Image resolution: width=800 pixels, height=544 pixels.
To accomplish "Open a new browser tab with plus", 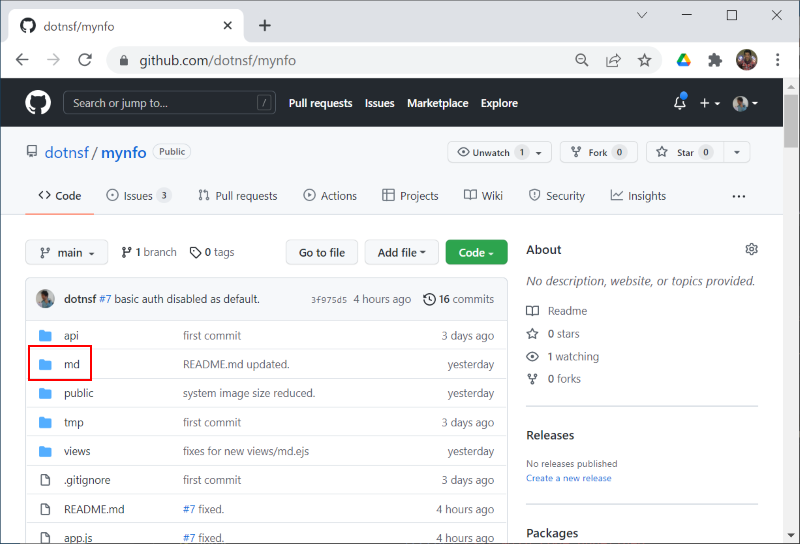I will pos(265,25).
